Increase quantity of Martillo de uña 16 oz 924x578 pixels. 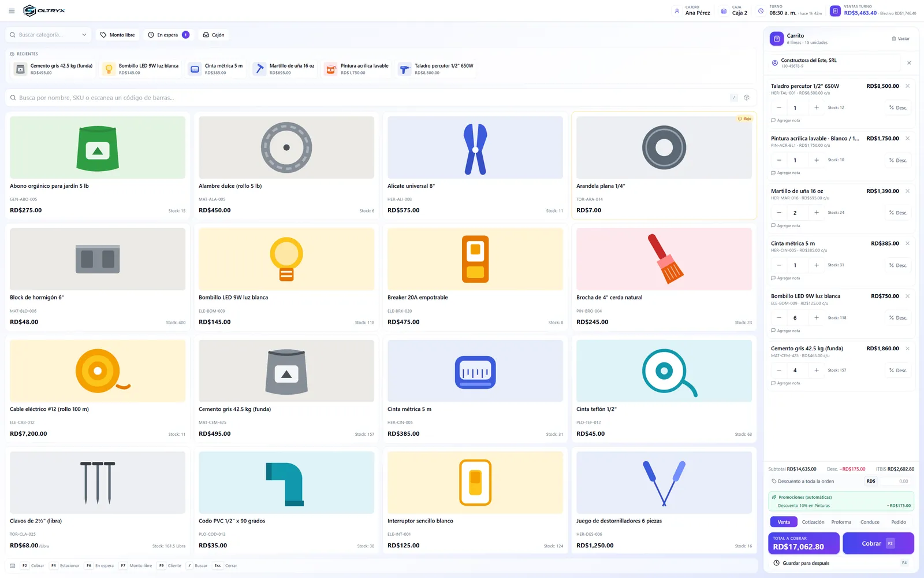pyautogui.click(x=816, y=213)
